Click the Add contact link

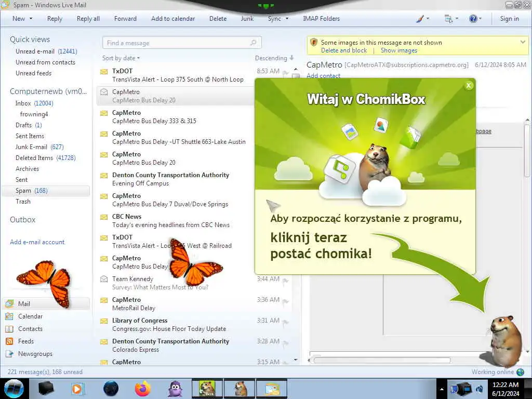coord(323,76)
